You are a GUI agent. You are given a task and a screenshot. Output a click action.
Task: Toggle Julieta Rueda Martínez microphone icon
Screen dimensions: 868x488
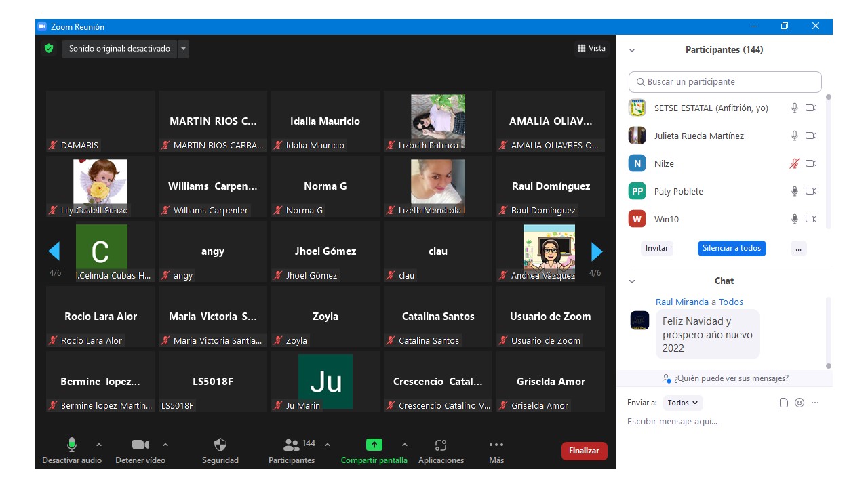[795, 136]
